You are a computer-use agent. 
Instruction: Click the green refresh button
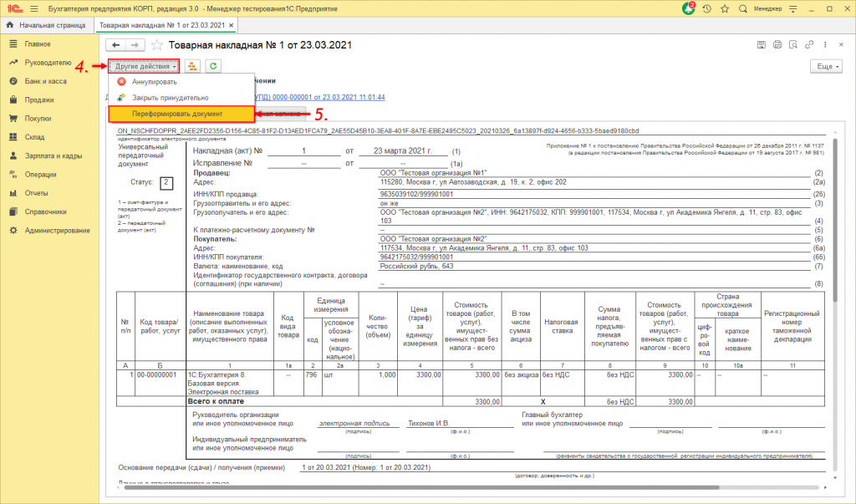click(213, 66)
